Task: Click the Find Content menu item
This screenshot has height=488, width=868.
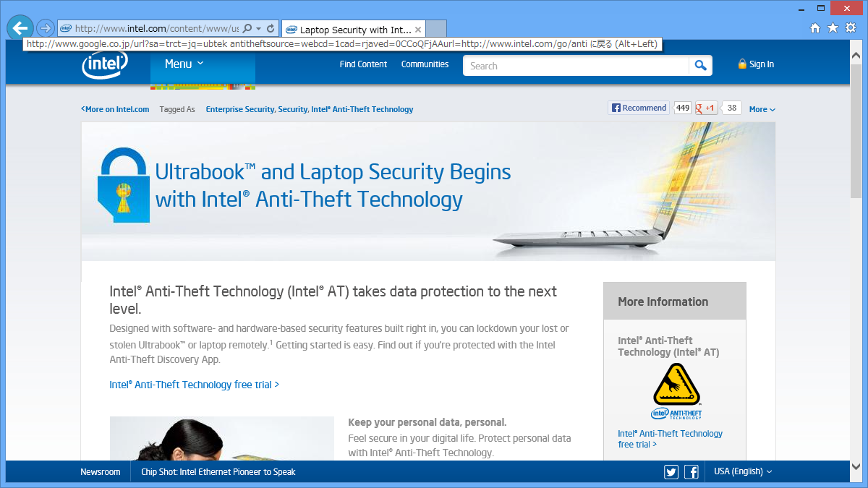Action: tap(364, 64)
